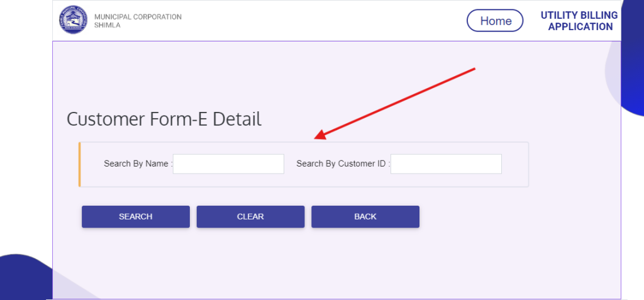This screenshot has height=300, width=644.
Task: Go to the Home page
Action: point(495,21)
